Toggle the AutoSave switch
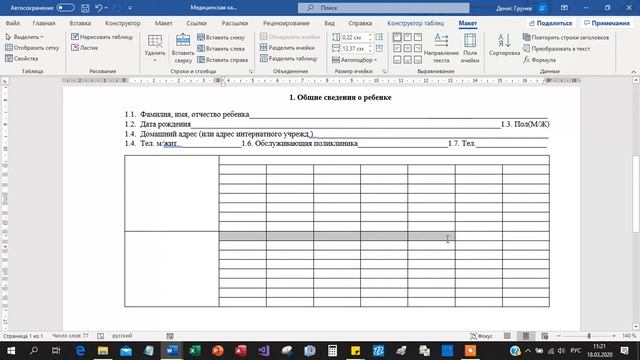Viewport: 640px width, 360px height. coord(65,8)
